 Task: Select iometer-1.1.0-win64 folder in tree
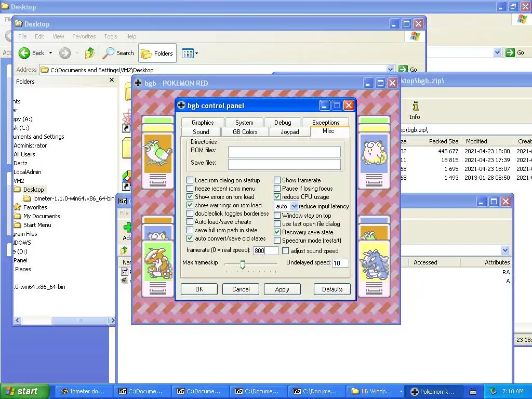pyautogui.click(x=73, y=198)
